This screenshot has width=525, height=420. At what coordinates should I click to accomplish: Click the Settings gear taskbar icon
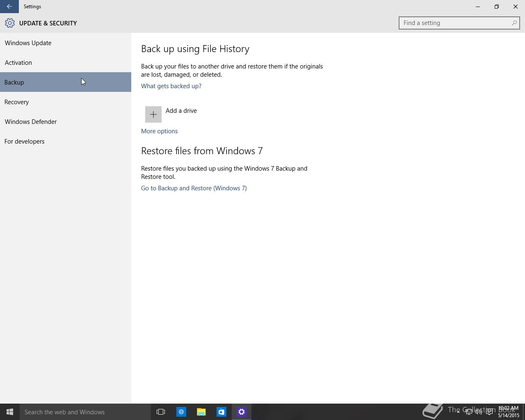coord(242,412)
